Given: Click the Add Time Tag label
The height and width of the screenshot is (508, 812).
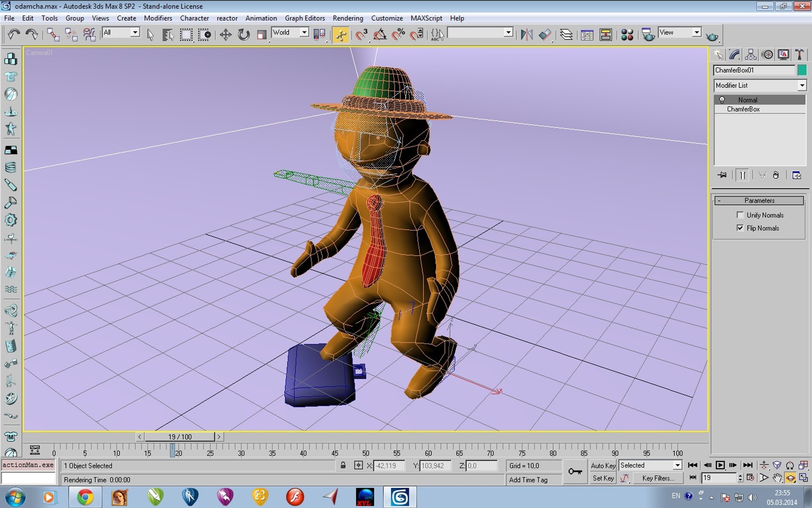Looking at the screenshot, I should [x=528, y=480].
